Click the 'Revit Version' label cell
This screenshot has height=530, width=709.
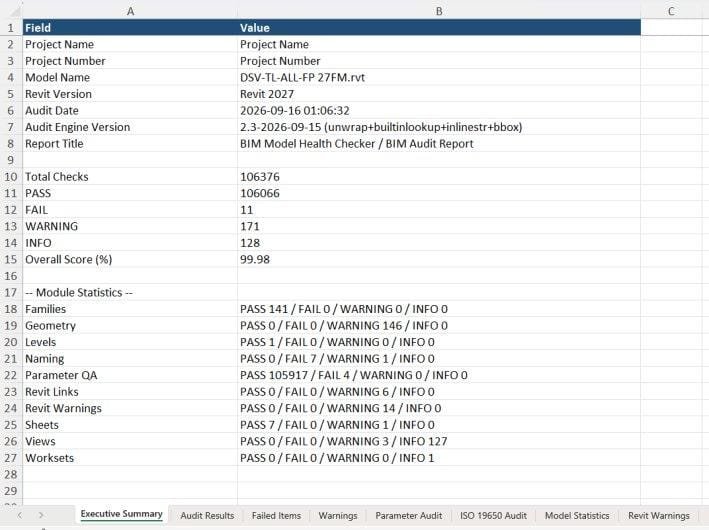tap(130, 94)
